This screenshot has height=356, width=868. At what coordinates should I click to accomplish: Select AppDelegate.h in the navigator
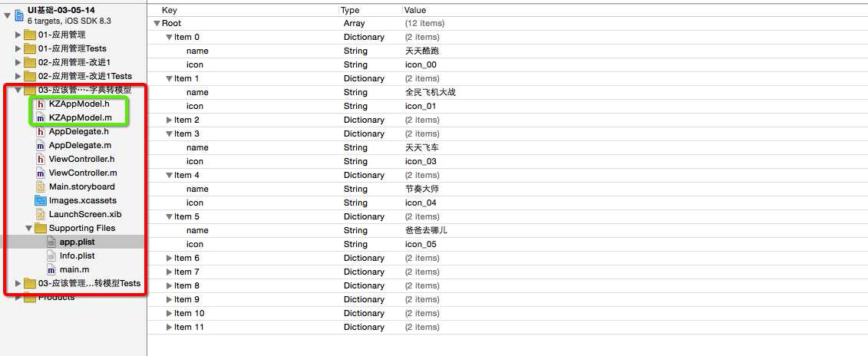[79, 131]
